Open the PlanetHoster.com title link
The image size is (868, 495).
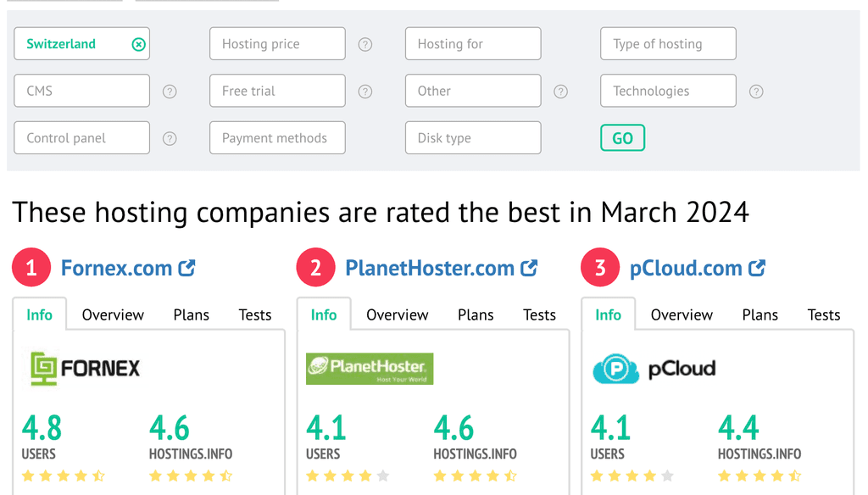430,269
